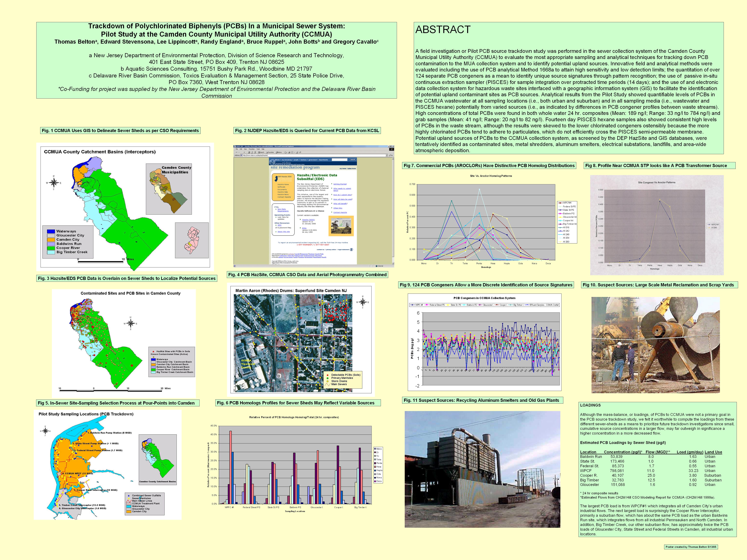
Task: Select the Baldwins Run purple legend swatch in Fig 1
Action: [x=51, y=244]
